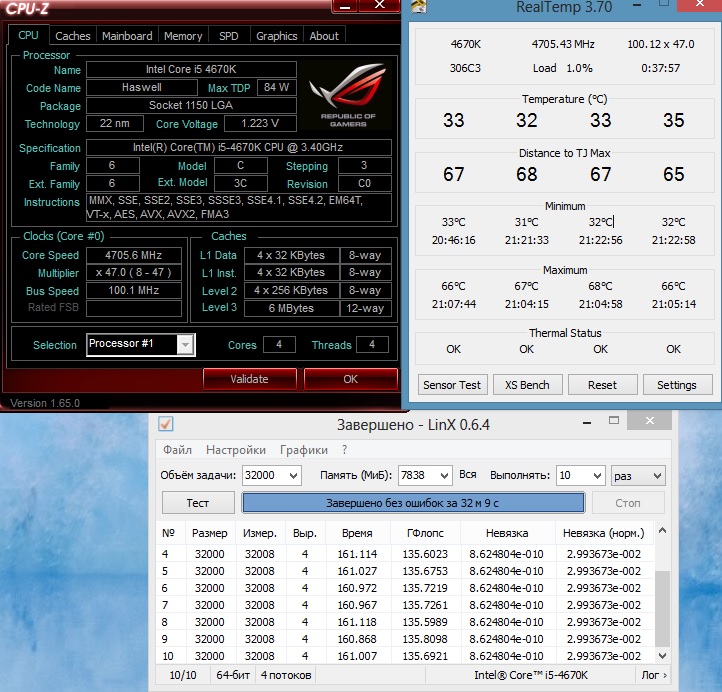Open the SPD tab in CPU-Z

[229, 36]
